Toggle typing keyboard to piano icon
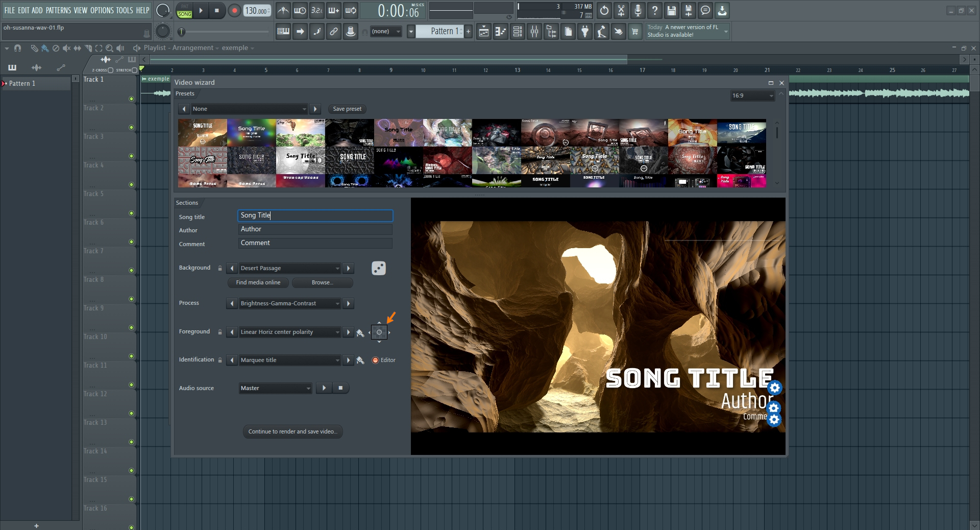Screen dimensions: 980x530 (283, 32)
